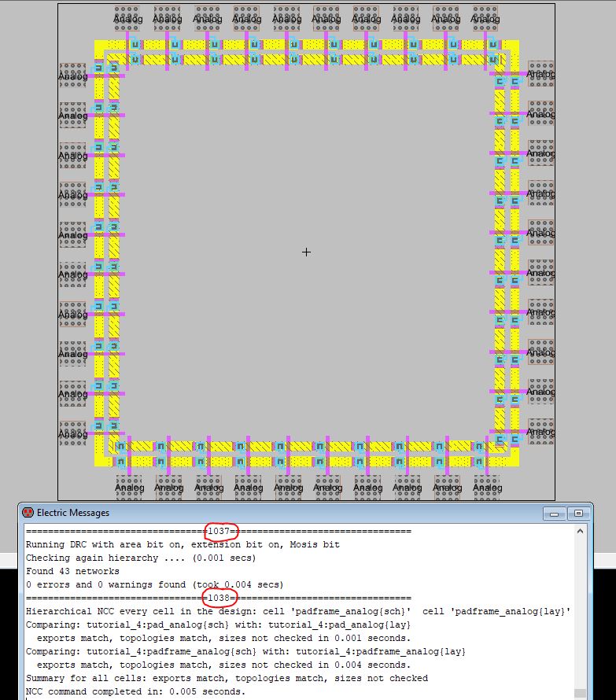The width and height of the screenshot is (616, 700).
Task: Select the bottommost Analog pad on right side
Action: (540, 432)
